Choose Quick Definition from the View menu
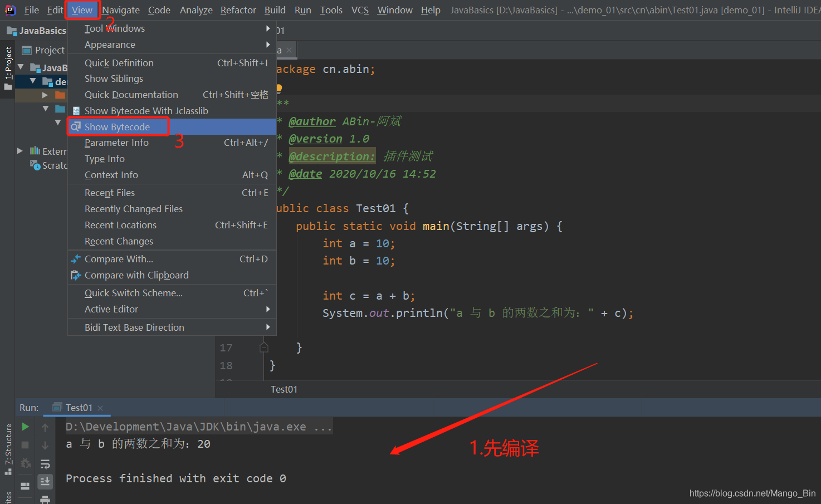Screen dimensions: 821x504 pyautogui.click(x=172, y=63)
